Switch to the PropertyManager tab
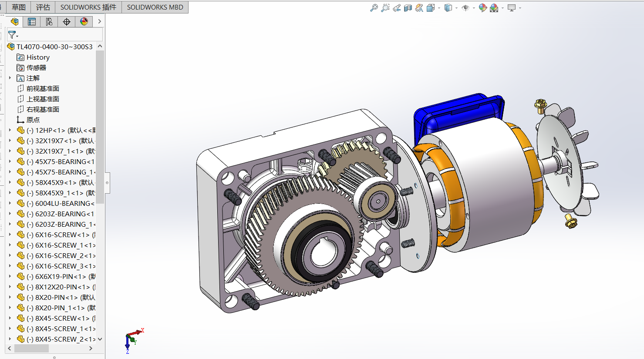The height and width of the screenshot is (359, 644). point(32,21)
